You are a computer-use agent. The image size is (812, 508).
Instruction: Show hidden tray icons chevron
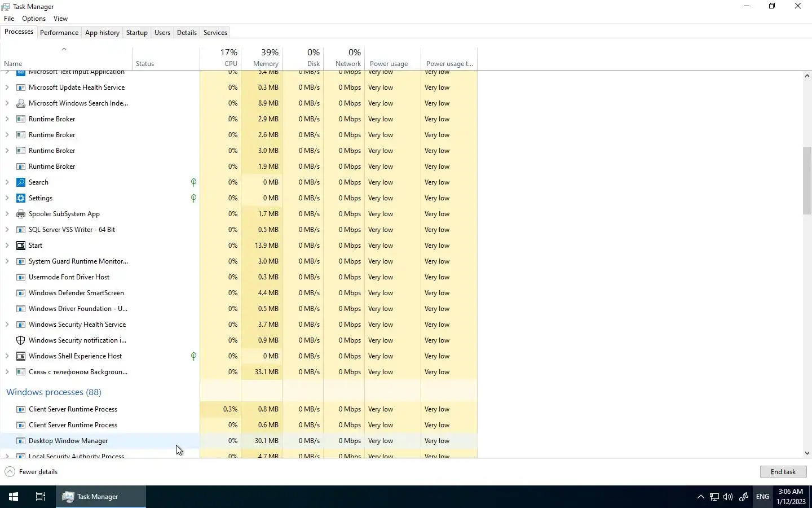[x=700, y=497]
